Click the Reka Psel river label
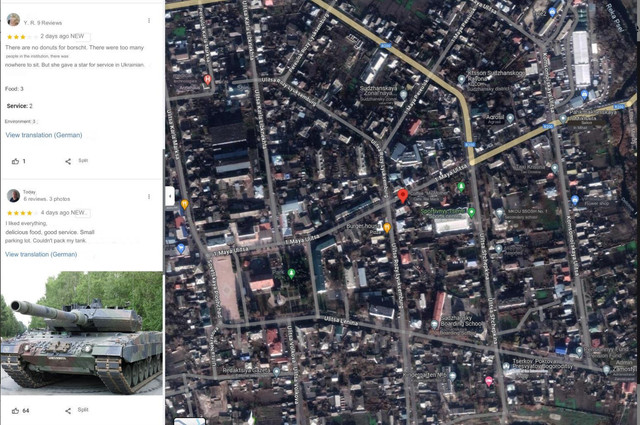 click(x=615, y=18)
